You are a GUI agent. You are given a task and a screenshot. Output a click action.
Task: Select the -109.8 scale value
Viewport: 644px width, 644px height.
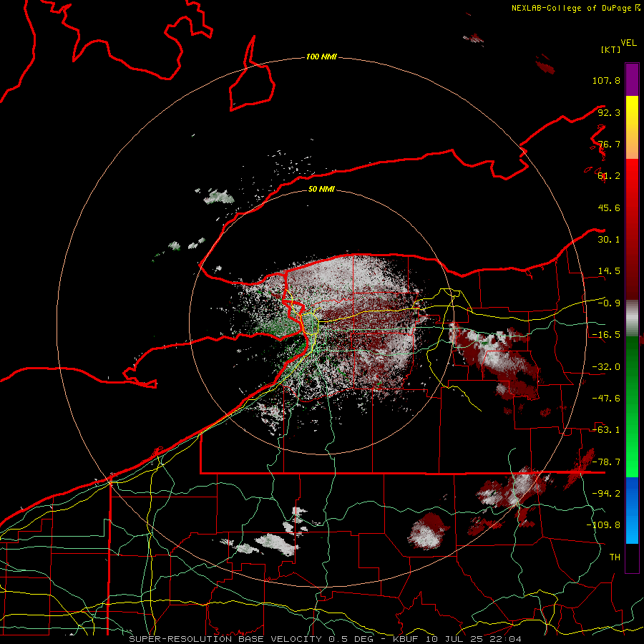pyautogui.click(x=603, y=525)
